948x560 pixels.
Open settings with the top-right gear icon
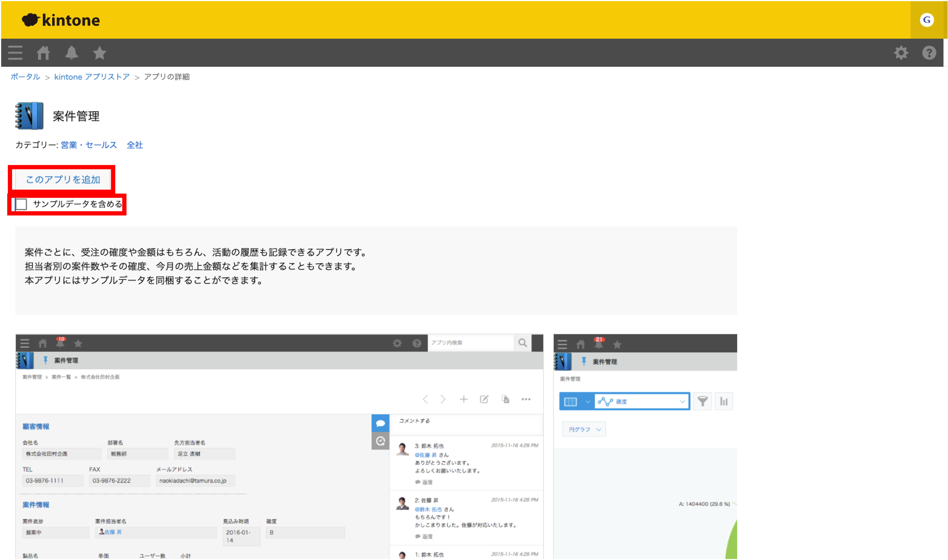(901, 53)
